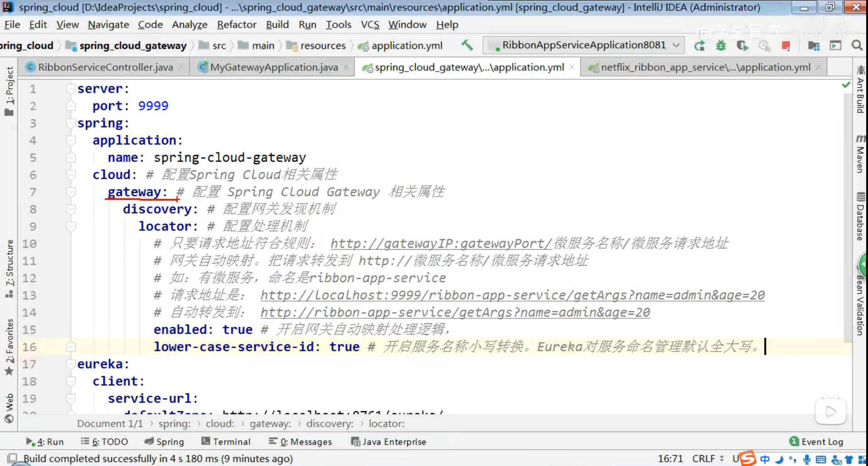Close the RibbonServiceController.java tab
The image size is (868, 466).
click(x=181, y=68)
